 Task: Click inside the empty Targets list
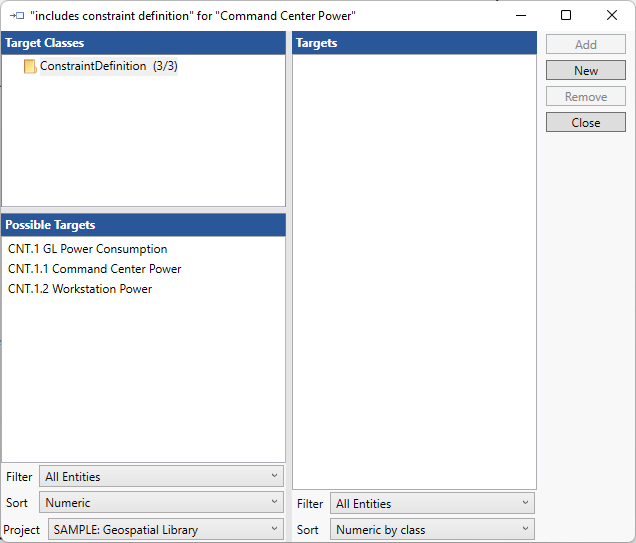[x=414, y=270]
